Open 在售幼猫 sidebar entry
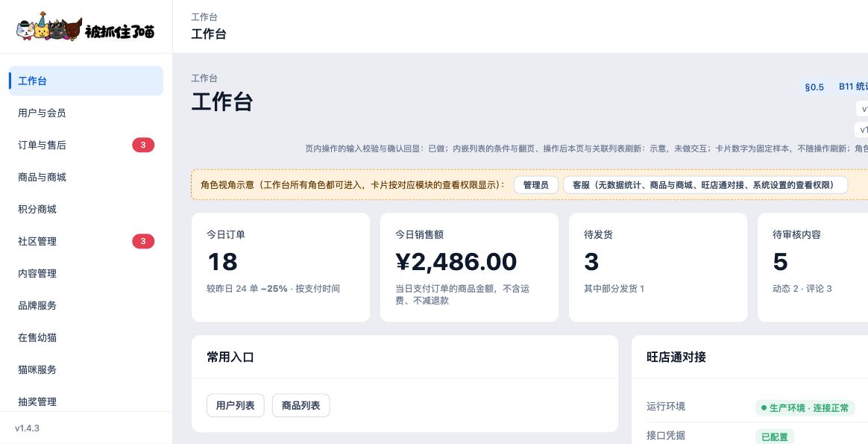Viewport: 868px width, 444px height. (x=86, y=338)
